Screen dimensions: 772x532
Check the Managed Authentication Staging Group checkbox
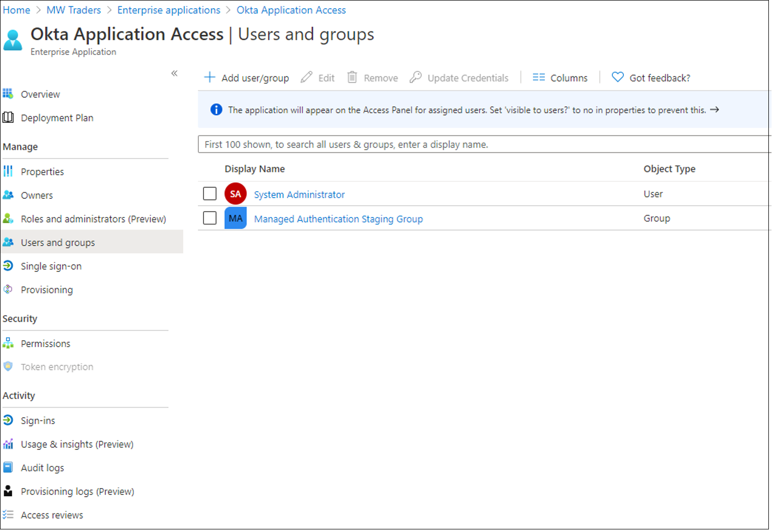pos(210,217)
